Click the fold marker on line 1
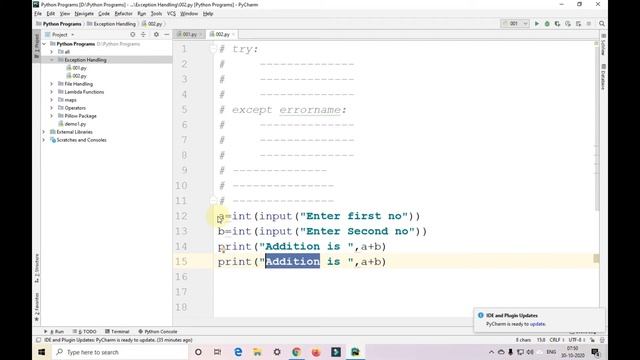This screenshot has width=640, height=360. pyautogui.click(x=213, y=49)
